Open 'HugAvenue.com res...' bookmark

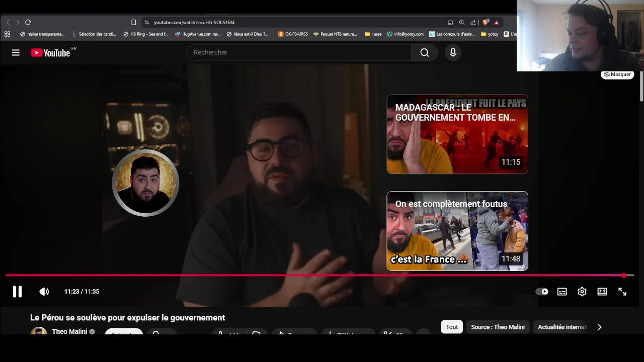198,34
